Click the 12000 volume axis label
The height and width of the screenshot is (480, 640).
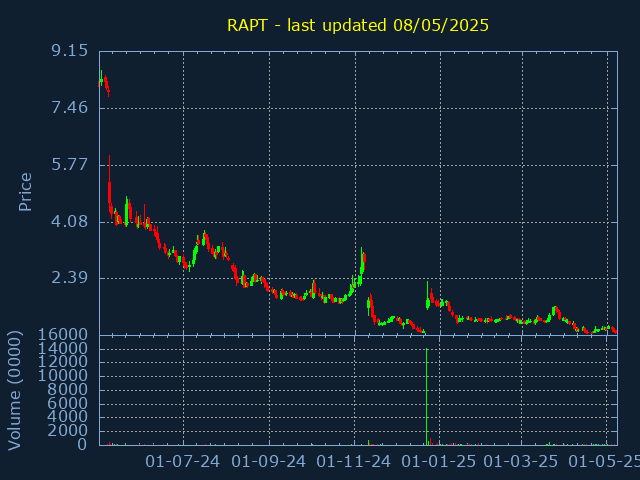[x=63, y=362]
